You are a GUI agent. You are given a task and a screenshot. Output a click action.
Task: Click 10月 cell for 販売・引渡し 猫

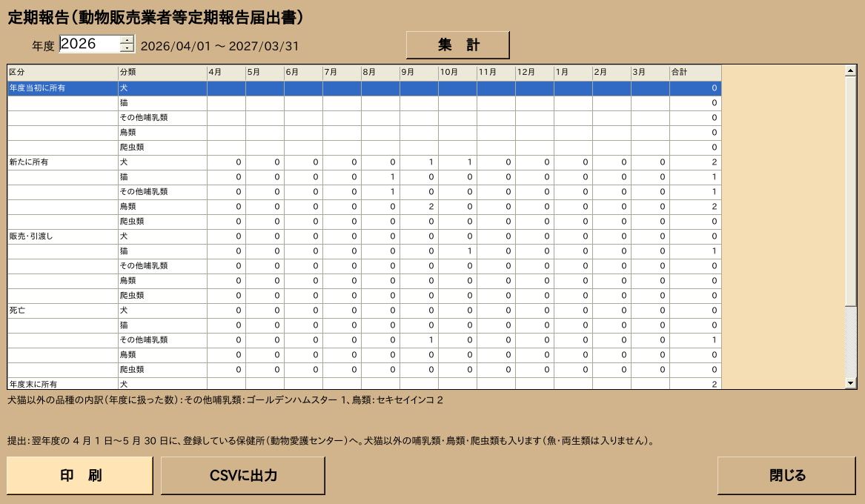click(x=458, y=251)
